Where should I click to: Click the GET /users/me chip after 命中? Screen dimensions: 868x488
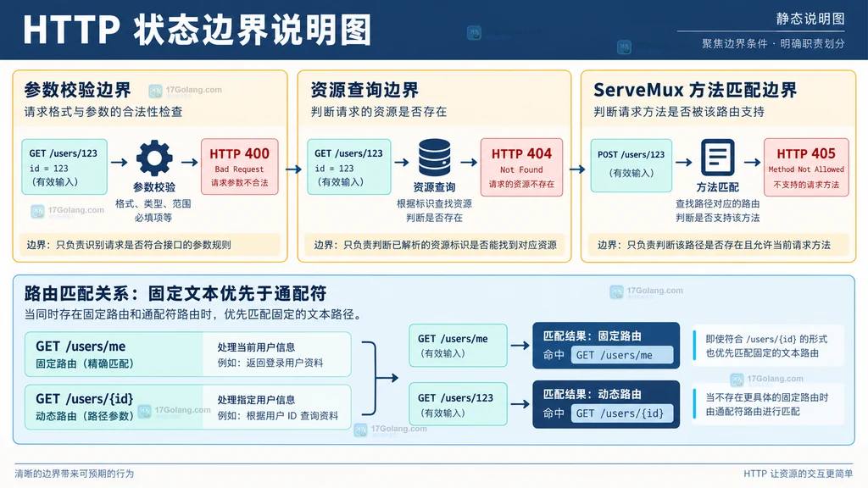click(622, 355)
